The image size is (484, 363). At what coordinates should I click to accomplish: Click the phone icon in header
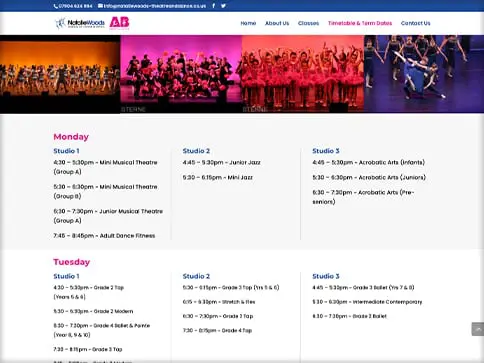tap(56, 6)
